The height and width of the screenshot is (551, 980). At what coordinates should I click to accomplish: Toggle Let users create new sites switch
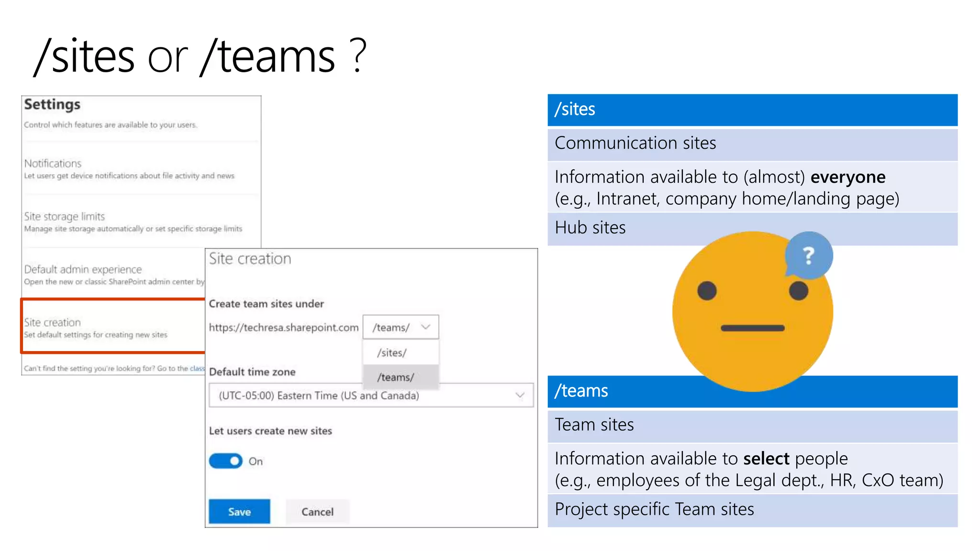[x=226, y=461]
